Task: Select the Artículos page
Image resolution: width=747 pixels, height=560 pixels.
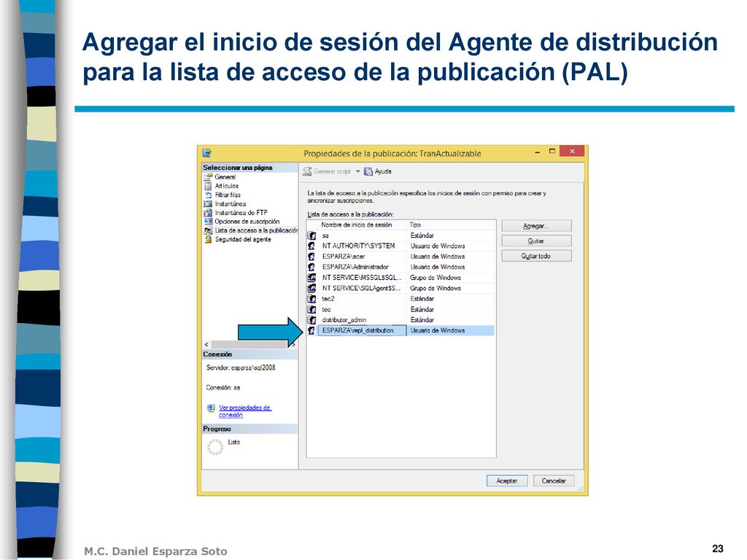Action: pos(227,186)
